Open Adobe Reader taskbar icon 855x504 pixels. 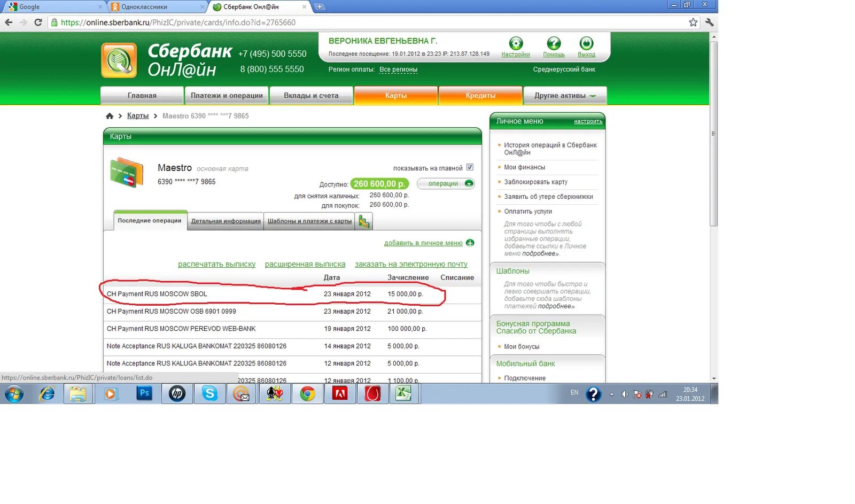pos(340,394)
